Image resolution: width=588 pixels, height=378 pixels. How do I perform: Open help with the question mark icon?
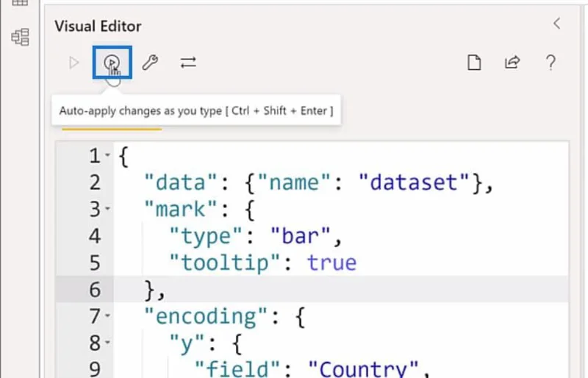[551, 63]
